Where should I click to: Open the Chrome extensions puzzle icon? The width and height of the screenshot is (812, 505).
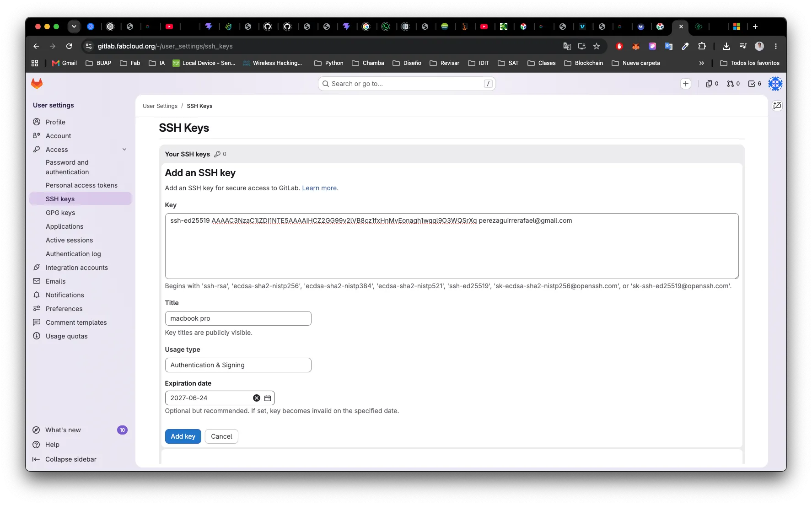[702, 46]
